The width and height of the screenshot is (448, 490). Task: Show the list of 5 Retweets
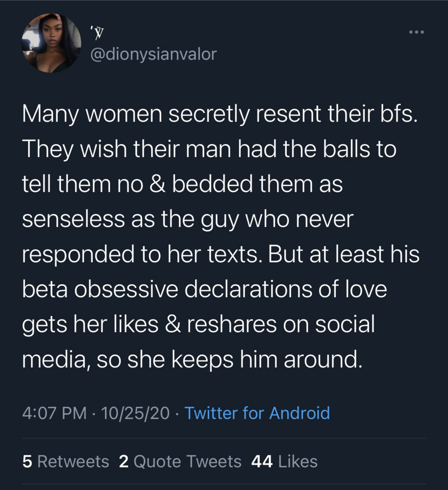(66, 462)
